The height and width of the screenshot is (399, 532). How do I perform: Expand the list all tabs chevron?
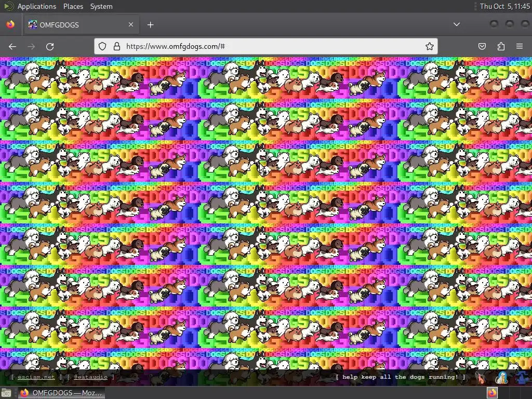tap(457, 24)
